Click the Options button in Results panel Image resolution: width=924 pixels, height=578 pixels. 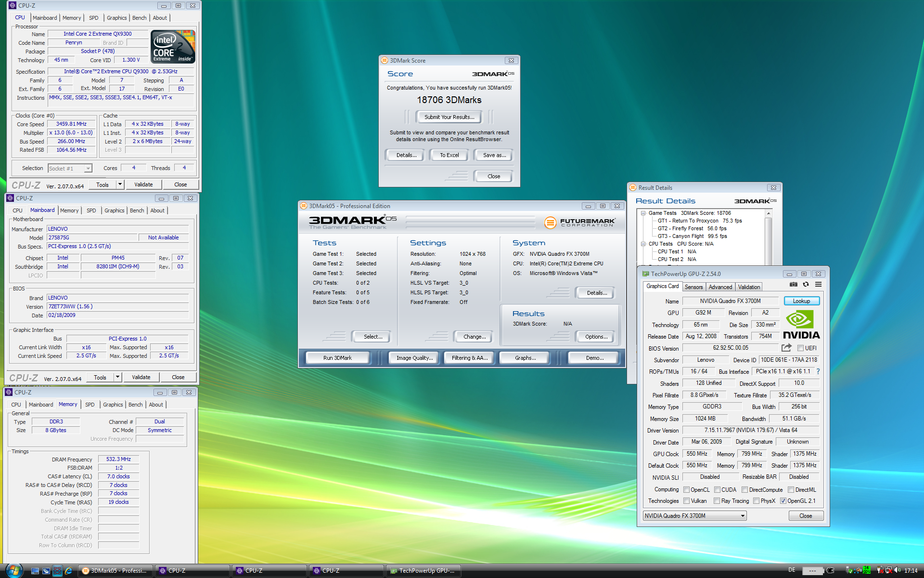pos(596,337)
